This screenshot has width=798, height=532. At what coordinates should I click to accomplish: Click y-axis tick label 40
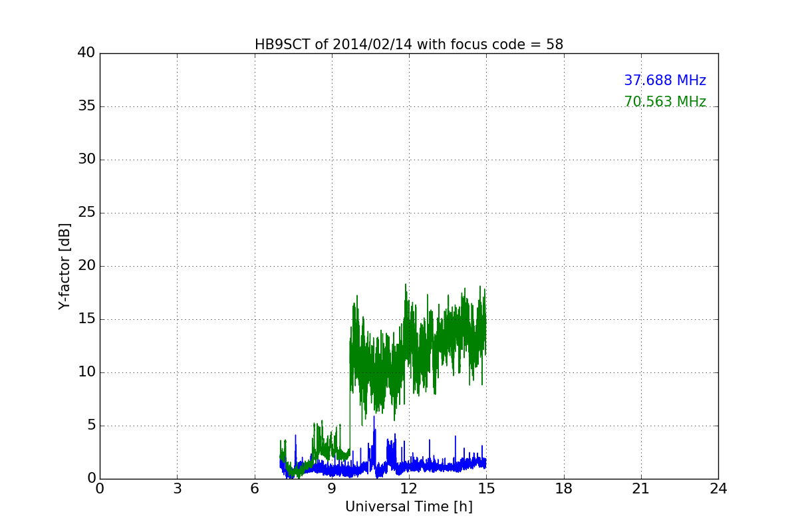86,53
